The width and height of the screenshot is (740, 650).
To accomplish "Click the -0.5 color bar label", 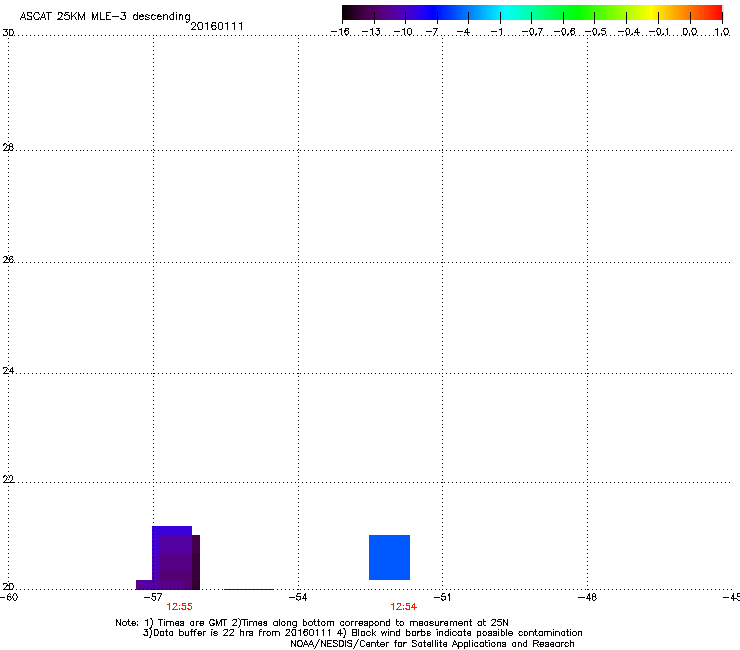I will pos(596,32).
